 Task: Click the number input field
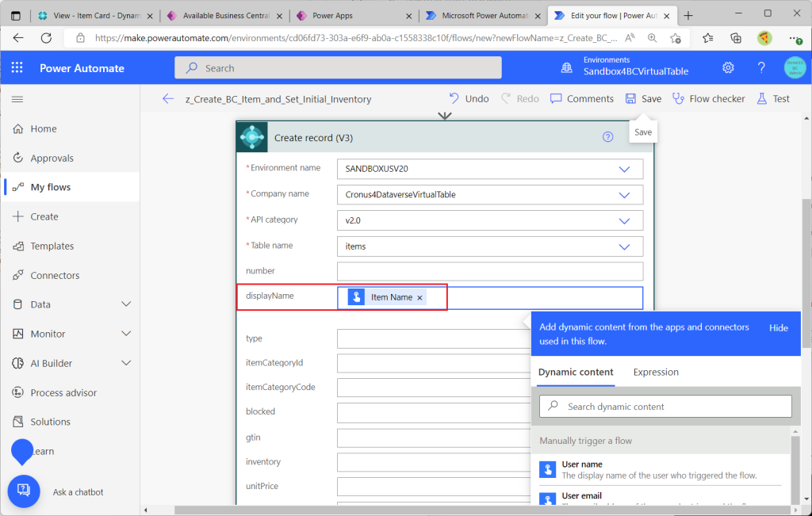tap(490, 271)
